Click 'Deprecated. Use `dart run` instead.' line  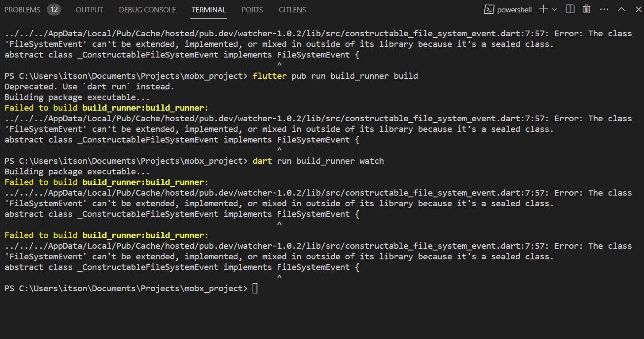tap(89, 87)
